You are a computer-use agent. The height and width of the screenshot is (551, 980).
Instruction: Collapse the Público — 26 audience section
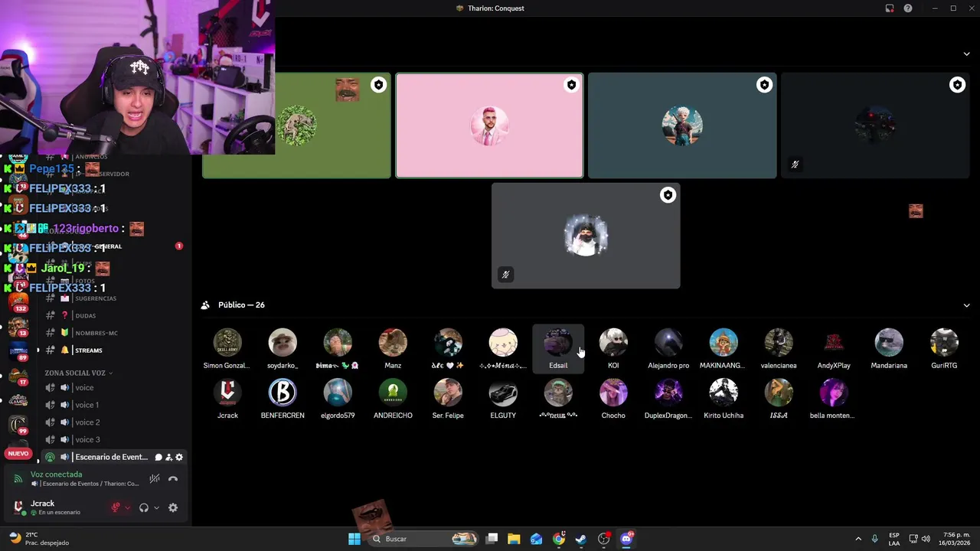966,305
